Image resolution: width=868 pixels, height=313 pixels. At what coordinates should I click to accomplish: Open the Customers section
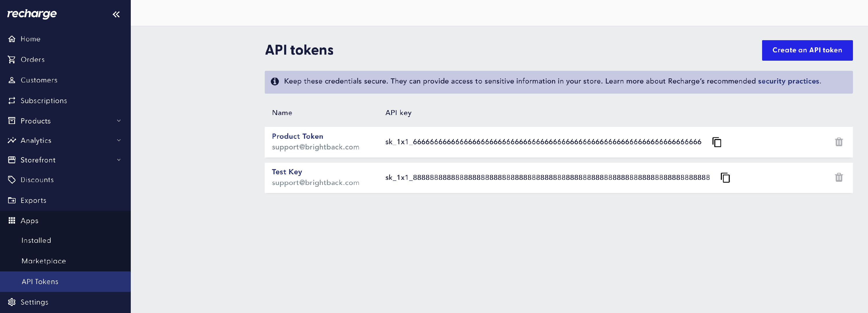pyautogui.click(x=39, y=80)
